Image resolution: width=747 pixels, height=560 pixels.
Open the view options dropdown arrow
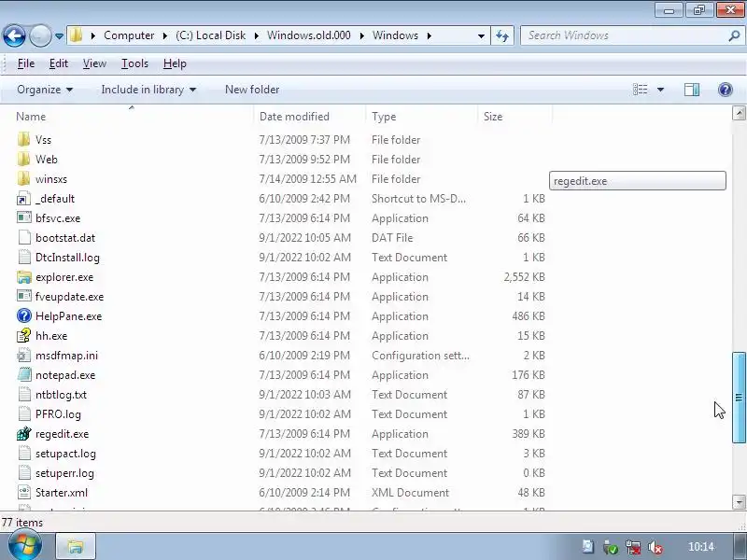[661, 90]
